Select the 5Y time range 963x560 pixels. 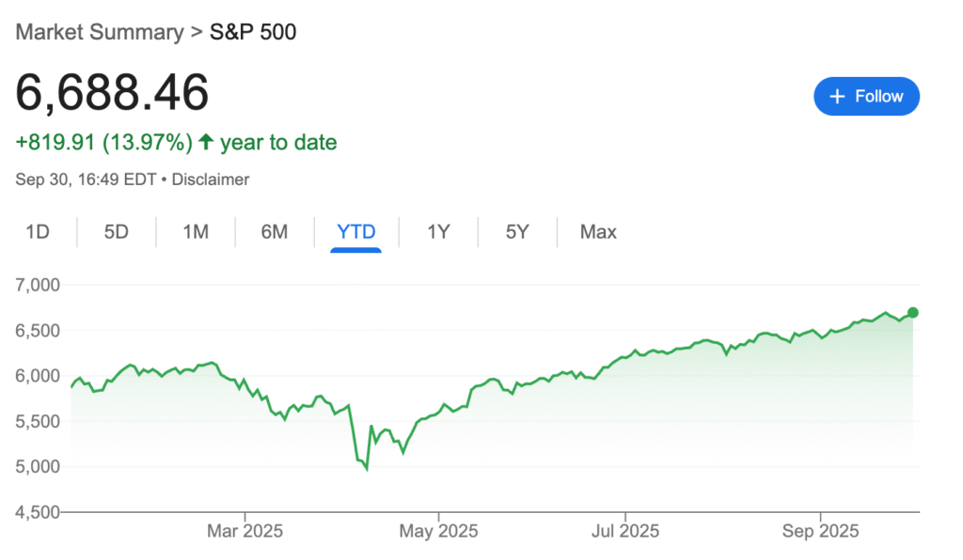point(517,231)
